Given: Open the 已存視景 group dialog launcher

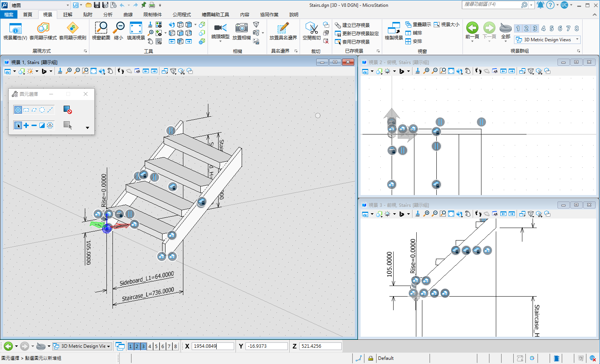Looking at the screenshot, I should tap(378, 51).
